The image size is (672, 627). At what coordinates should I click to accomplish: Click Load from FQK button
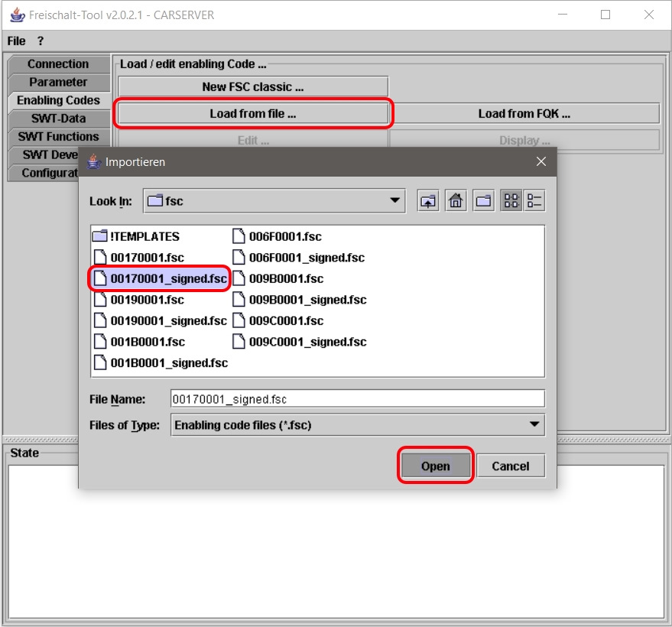tap(524, 114)
